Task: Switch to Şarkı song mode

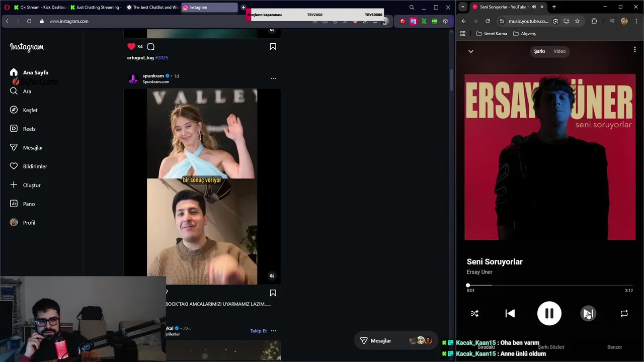Action: [539, 51]
